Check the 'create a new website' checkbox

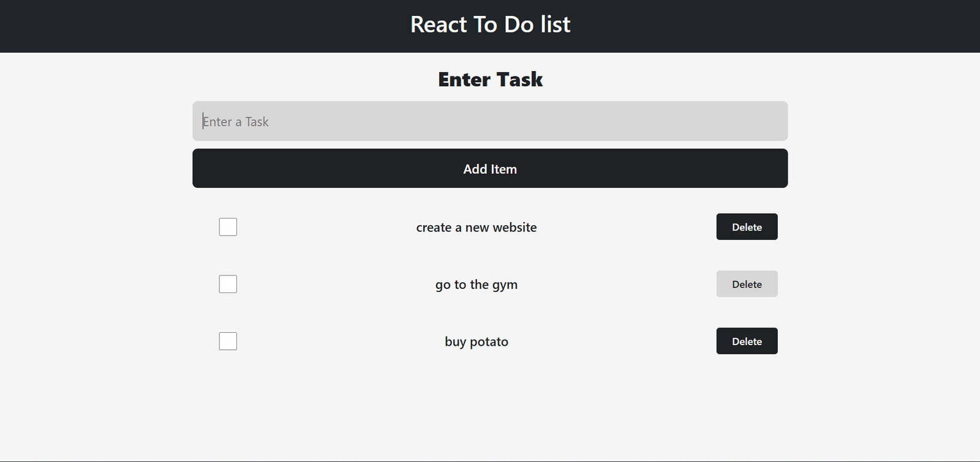pyautogui.click(x=228, y=227)
